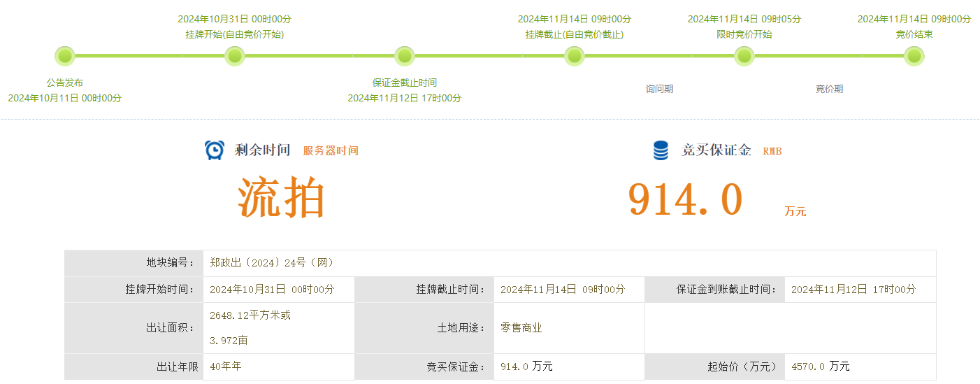This screenshot has height=384, width=980.
Task: Click the 竞买保证金 heading text
Action: [716, 150]
